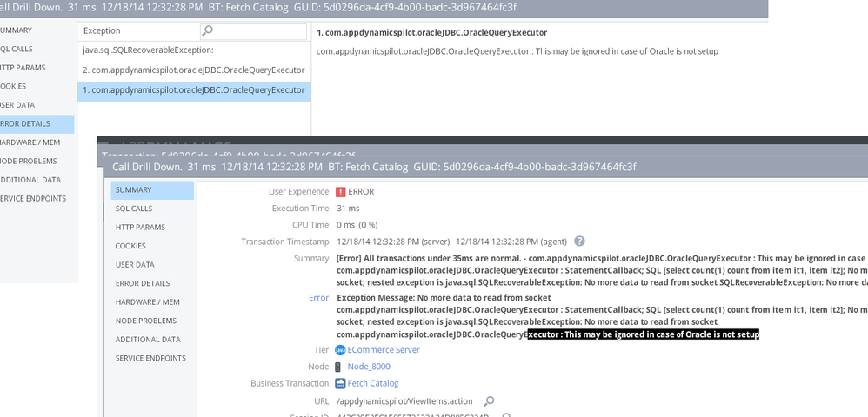Click the Exception search input field
Viewport: 868px width, 417px height.
click(x=253, y=31)
